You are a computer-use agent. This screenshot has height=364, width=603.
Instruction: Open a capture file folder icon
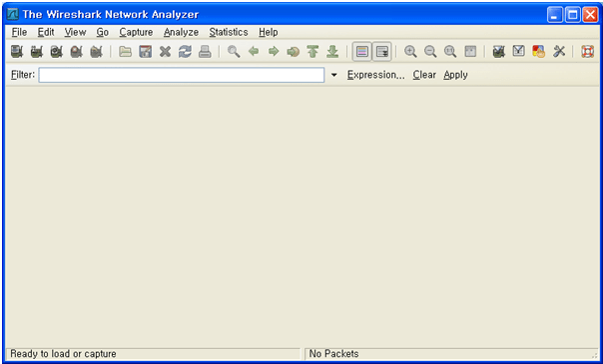point(125,52)
